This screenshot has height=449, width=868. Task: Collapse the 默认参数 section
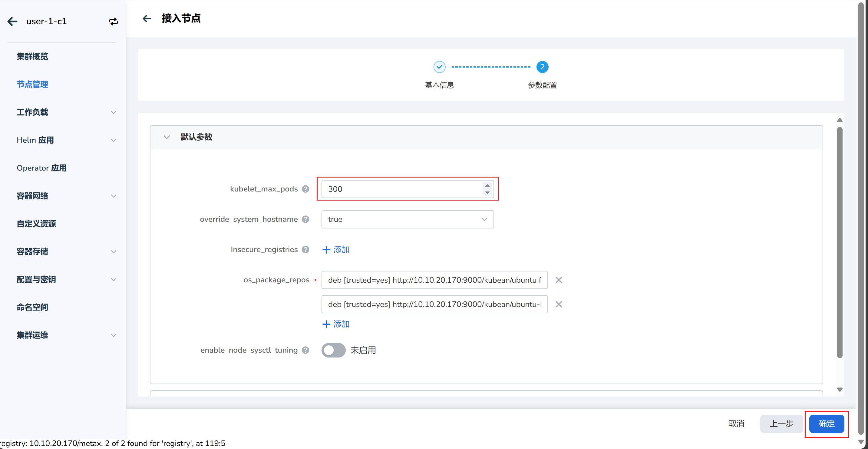tap(167, 137)
